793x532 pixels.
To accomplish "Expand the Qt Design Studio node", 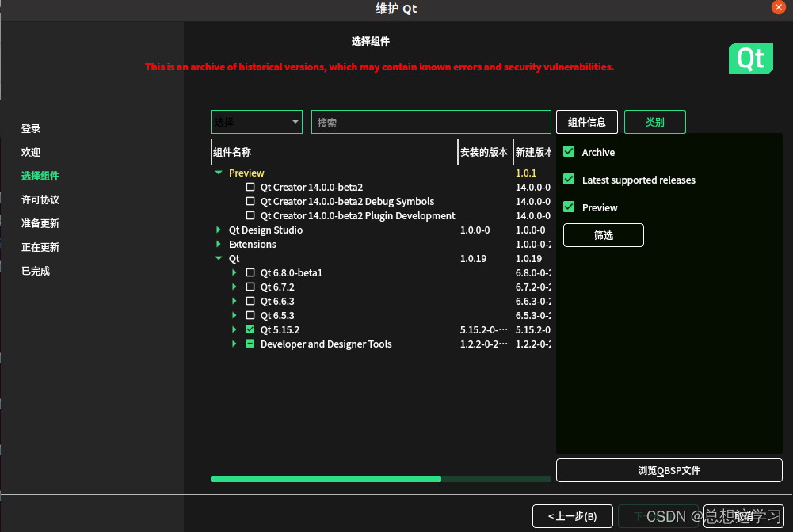I will 219,230.
